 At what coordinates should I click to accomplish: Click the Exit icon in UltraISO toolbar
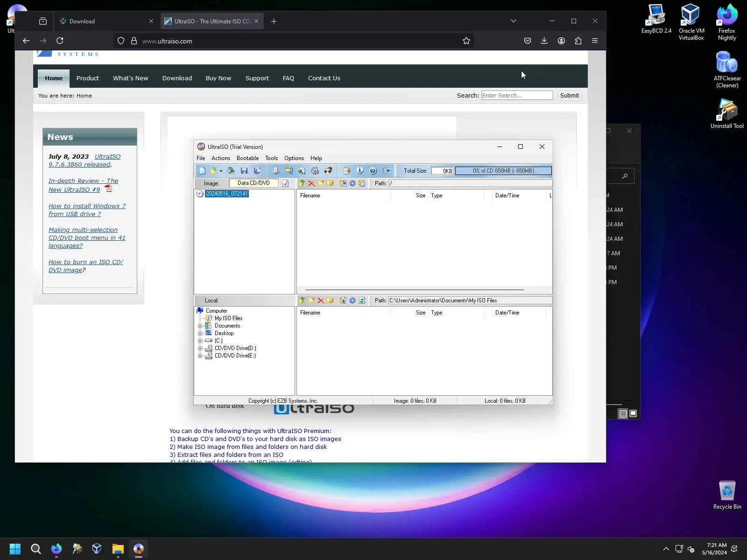coord(386,171)
